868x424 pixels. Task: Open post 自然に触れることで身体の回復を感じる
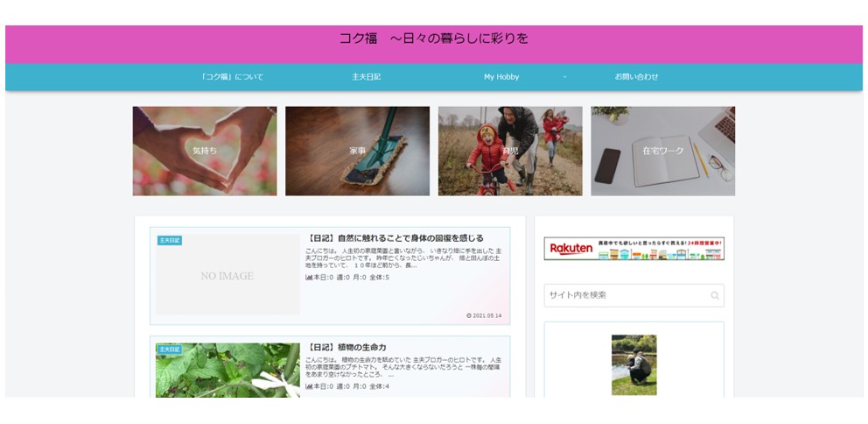pos(395,238)
